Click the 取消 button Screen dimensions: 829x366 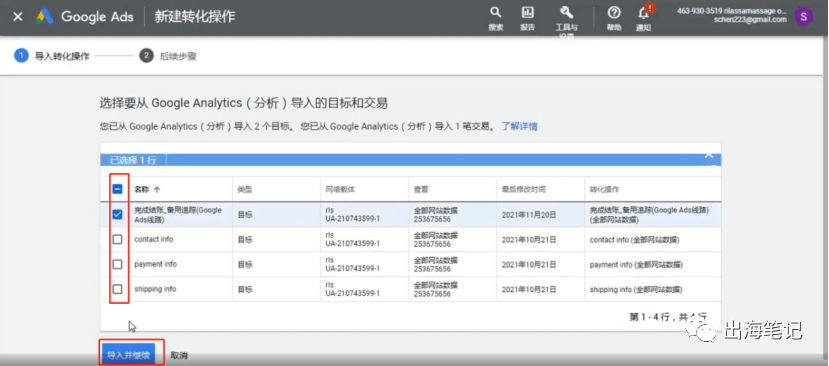pyautogui.click(x=179, y=355)
